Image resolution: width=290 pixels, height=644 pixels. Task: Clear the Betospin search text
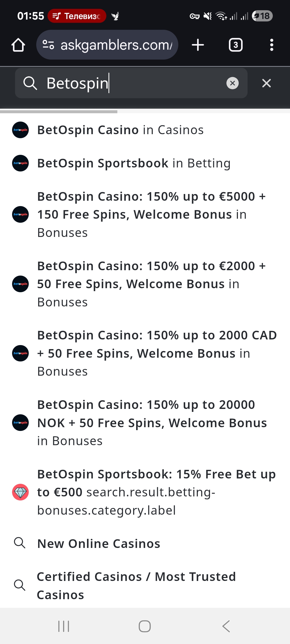[233, 83]
